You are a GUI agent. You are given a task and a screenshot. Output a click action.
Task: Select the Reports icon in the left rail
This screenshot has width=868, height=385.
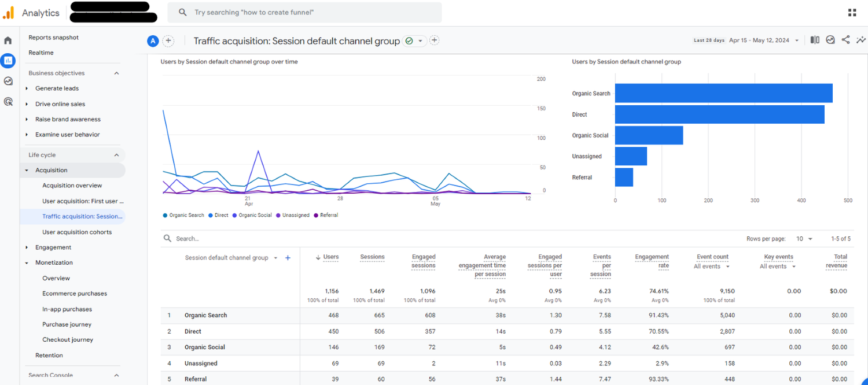(x=8, y=61)
